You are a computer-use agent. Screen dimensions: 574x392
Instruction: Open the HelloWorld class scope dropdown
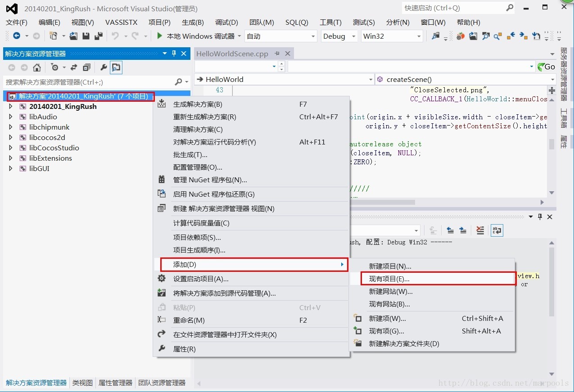point(285,79)
